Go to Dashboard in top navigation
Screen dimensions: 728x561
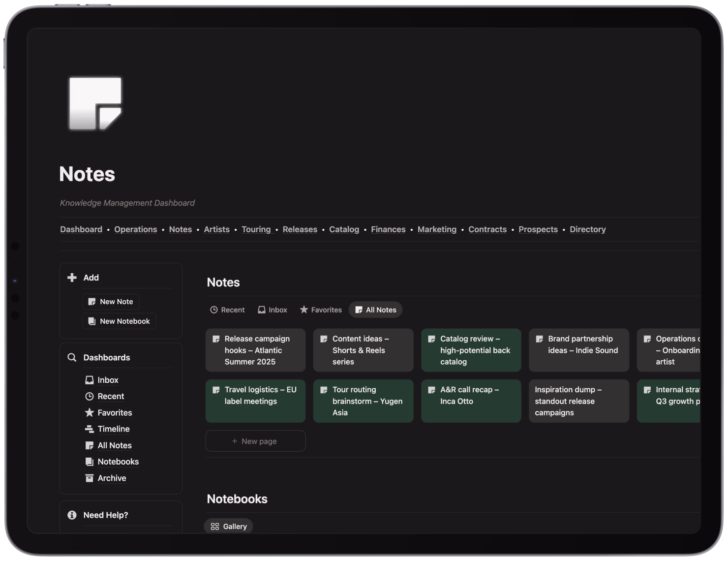coord(81,229)
